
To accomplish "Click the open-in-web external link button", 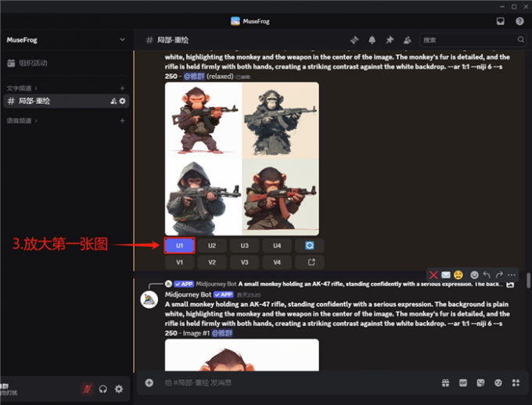I will click(310, 262).
